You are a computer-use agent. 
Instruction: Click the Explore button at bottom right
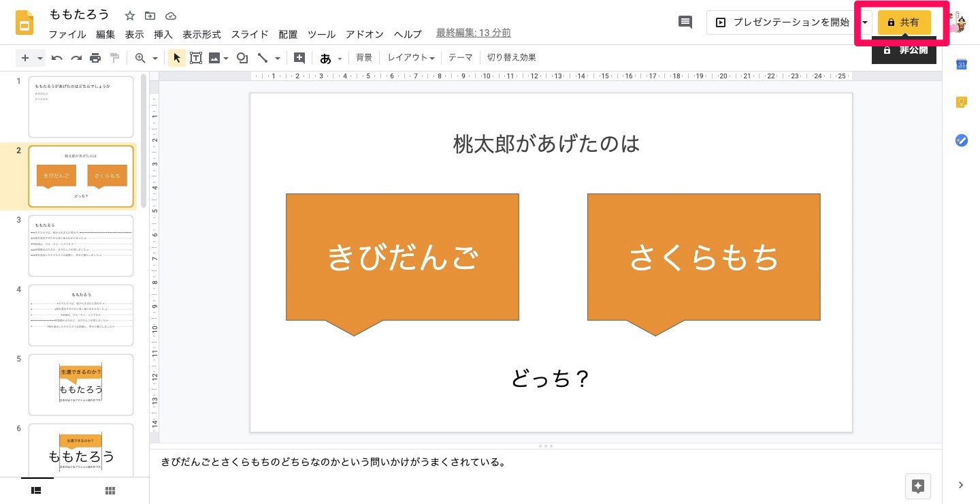pos(917,486)
